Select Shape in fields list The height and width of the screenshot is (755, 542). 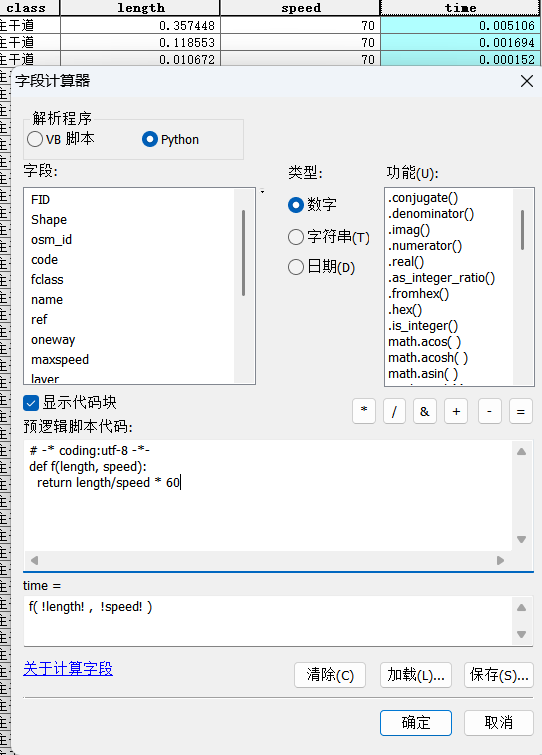(49, 220)
